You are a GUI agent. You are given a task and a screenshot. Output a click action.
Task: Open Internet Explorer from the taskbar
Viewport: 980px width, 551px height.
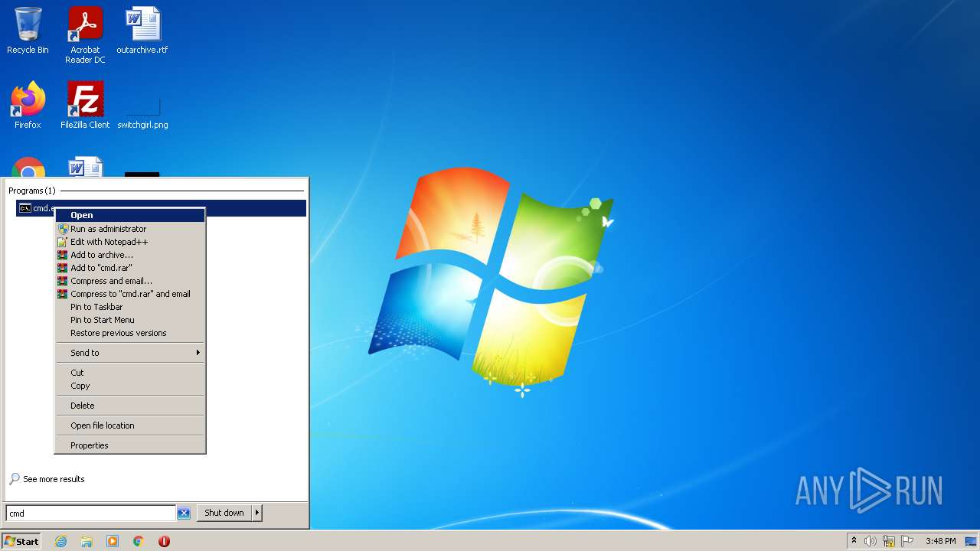[60, 541]
